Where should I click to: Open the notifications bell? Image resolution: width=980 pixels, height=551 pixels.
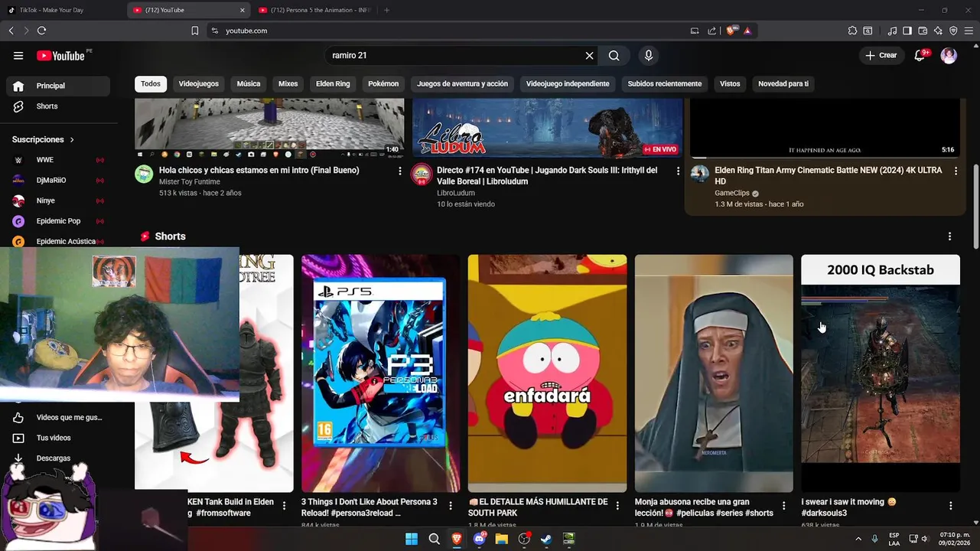[920, 56]
